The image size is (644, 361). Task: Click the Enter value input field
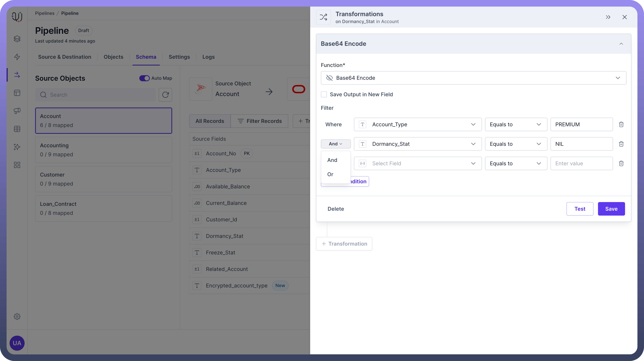581,163
